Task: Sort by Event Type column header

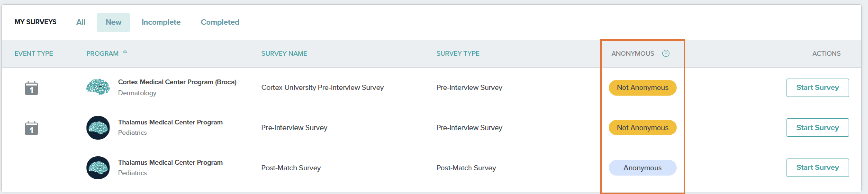Action: 34,54
